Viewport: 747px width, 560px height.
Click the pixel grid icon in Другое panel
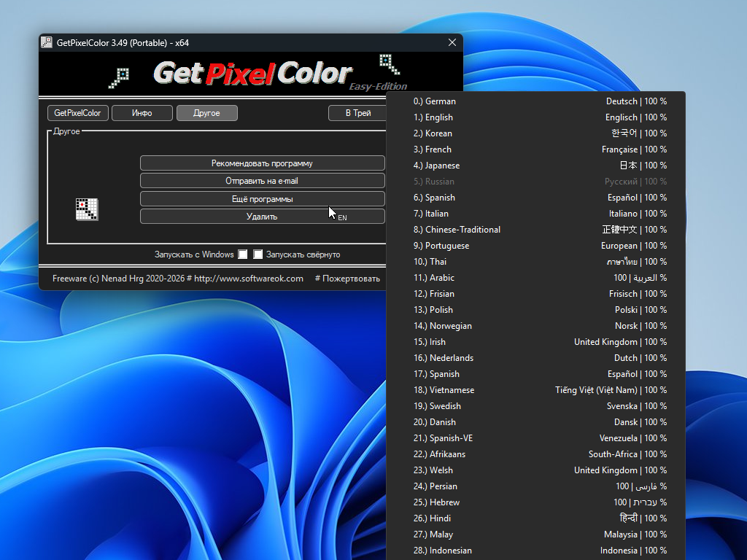tap(87, 209)
